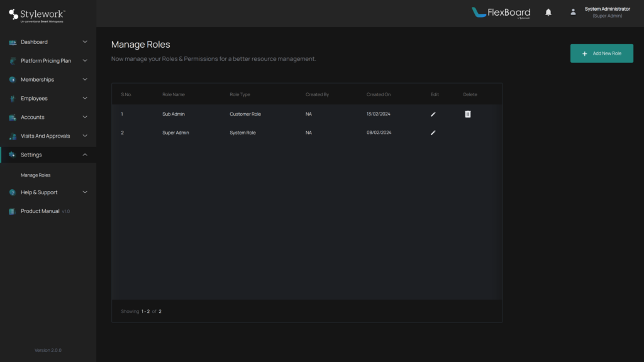The height and width of the screenshot is (362, 644).
Task: Click the Memberships sidebar icon
Action: click(13, 80)
